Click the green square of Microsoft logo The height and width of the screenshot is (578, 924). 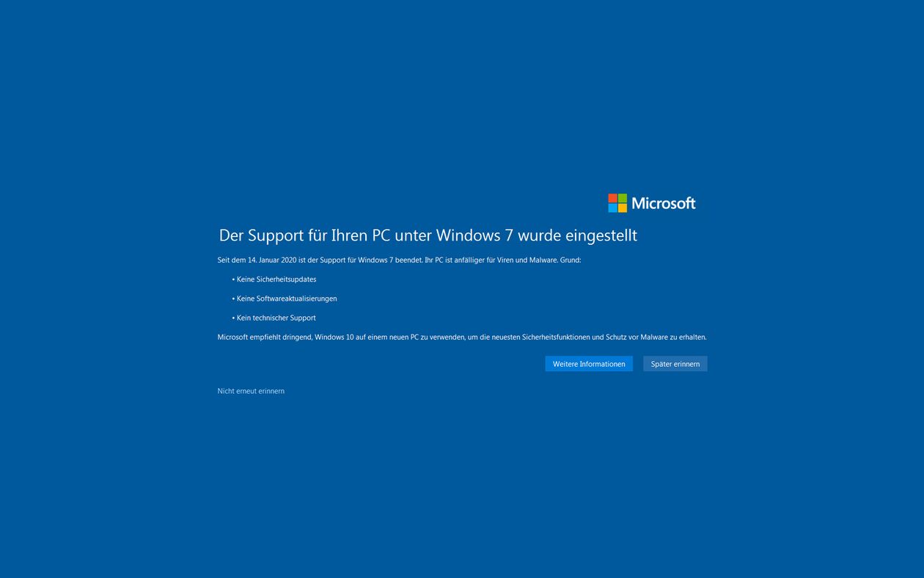coord(623,198)
